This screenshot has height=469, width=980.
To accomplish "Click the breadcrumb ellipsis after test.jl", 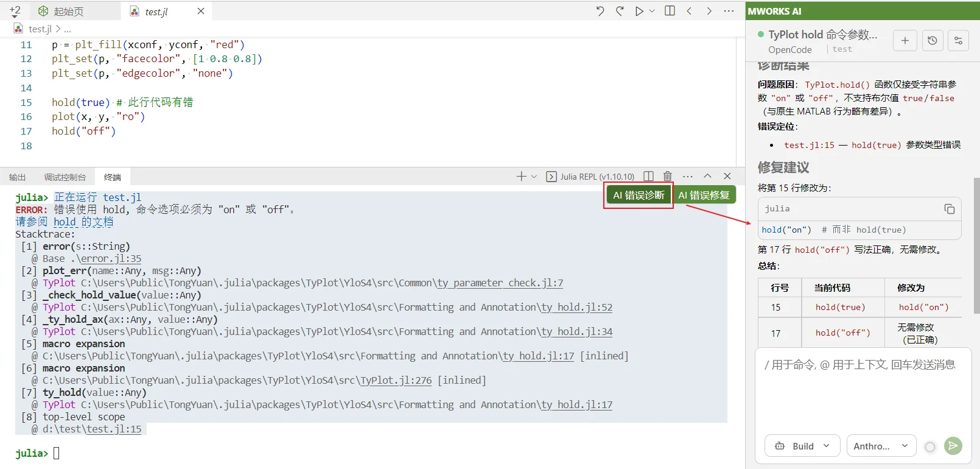I will (x=68, y=29).
